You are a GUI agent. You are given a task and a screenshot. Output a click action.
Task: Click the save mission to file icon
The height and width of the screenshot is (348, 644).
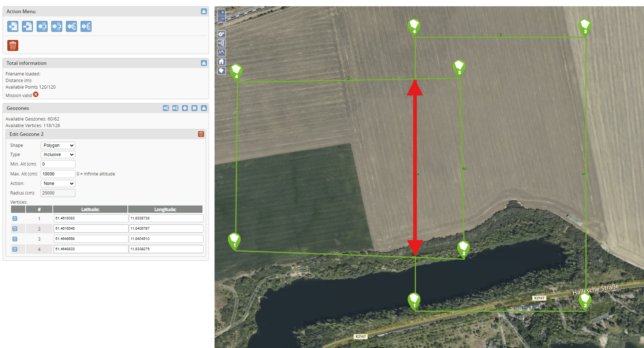click(x=27, y=26)
